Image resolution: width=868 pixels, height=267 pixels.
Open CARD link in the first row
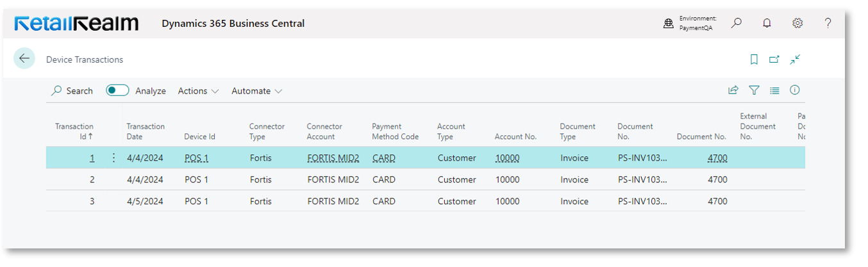[384, 158]
